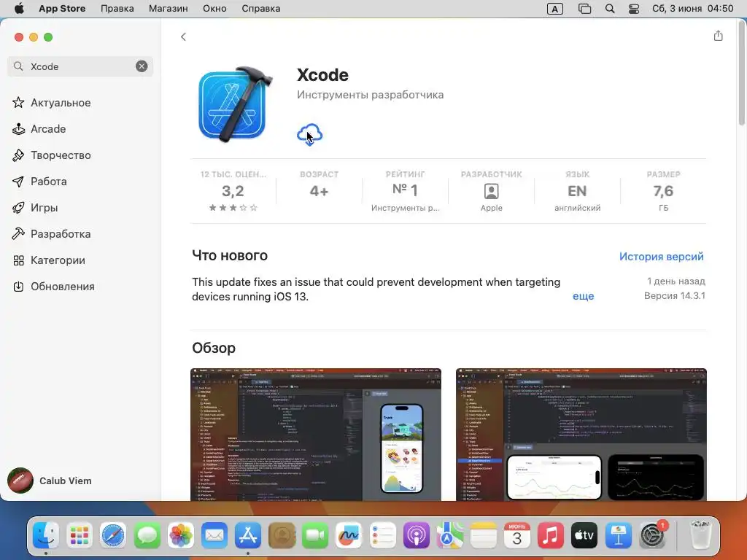Open Control Center in menu bar
747x560 pixels.
[634, 9]
